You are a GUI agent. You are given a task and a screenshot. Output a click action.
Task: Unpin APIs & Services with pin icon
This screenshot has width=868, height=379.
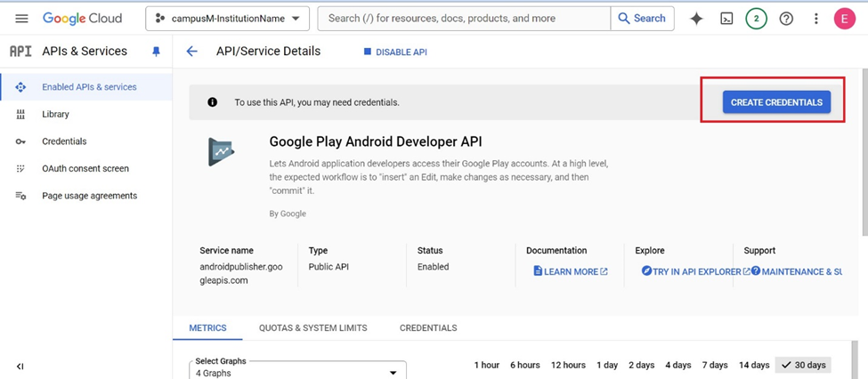click(x=156, y=52)
